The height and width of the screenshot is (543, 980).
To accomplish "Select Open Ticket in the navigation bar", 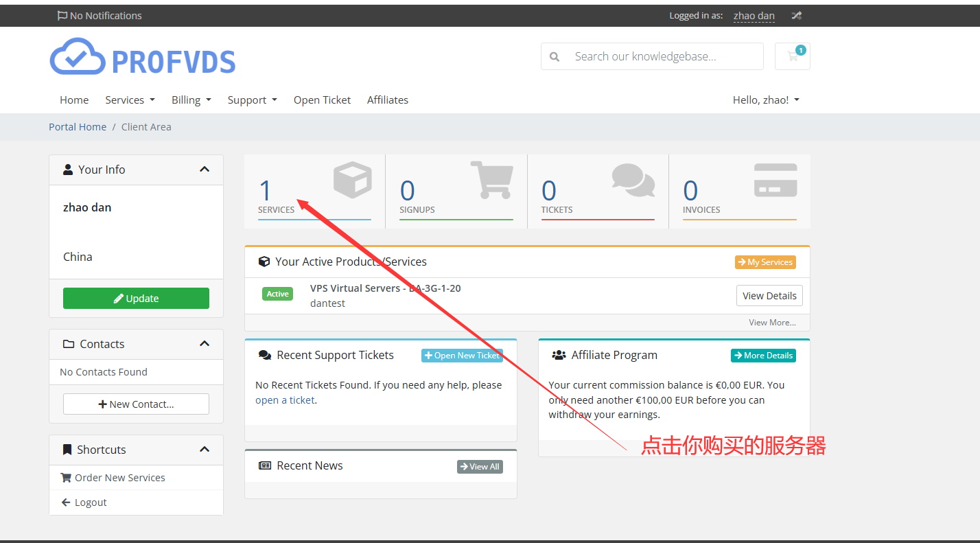I will (322, 100).
